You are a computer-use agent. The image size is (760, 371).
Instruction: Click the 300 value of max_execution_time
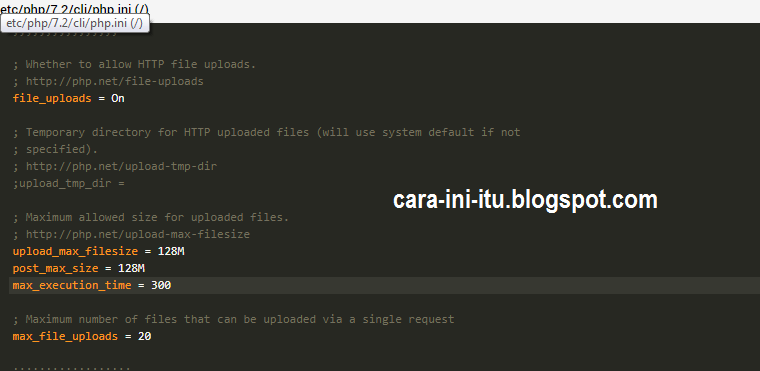click(161, 286)
